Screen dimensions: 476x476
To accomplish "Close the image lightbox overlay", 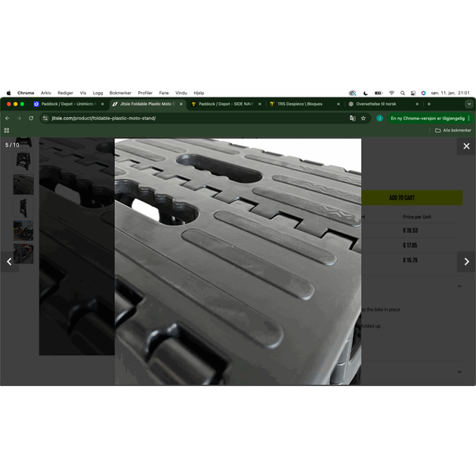I will pos(466,146).
